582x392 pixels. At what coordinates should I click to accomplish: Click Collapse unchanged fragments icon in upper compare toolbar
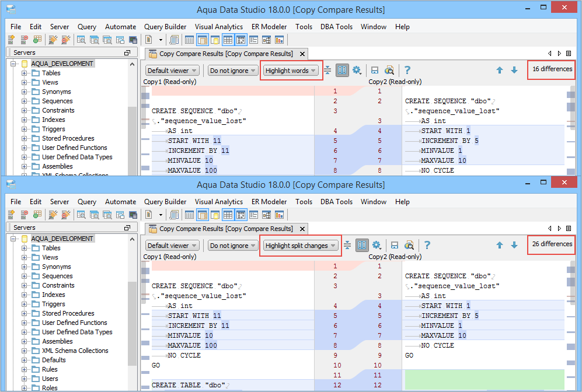tap(327, 70)
